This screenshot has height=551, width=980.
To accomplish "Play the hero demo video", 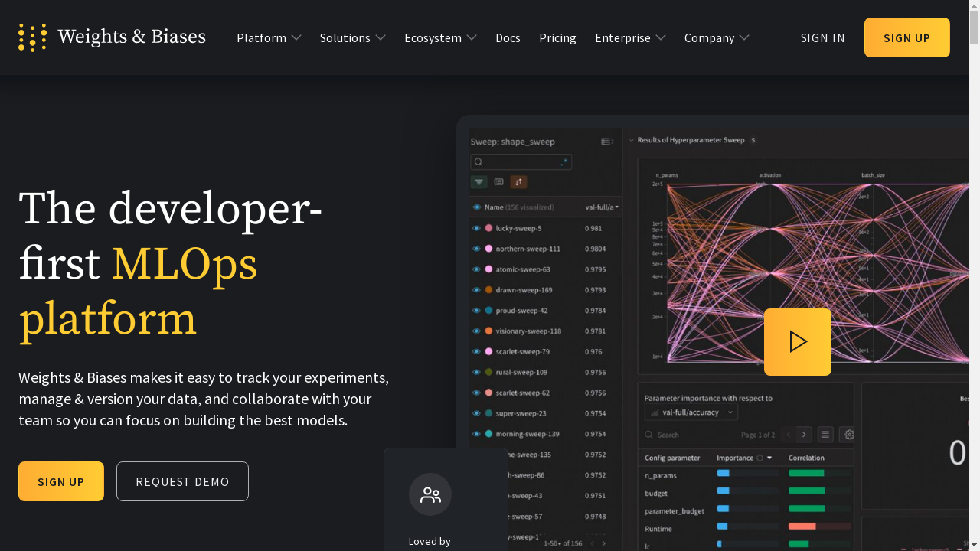I will coord(798,342).
